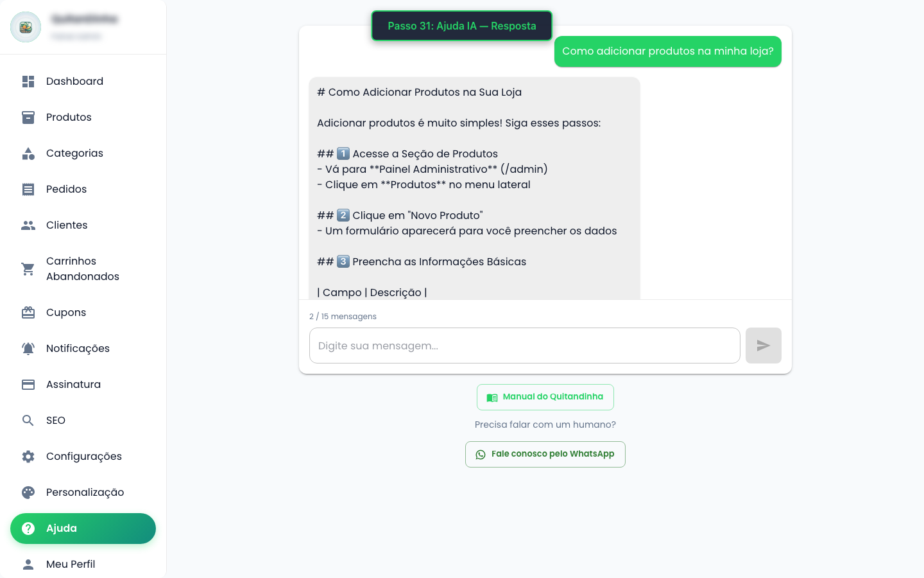Open the Assinatura menu item
The width and height of the screenshot is (924, 578).
[x=73, y=385]
